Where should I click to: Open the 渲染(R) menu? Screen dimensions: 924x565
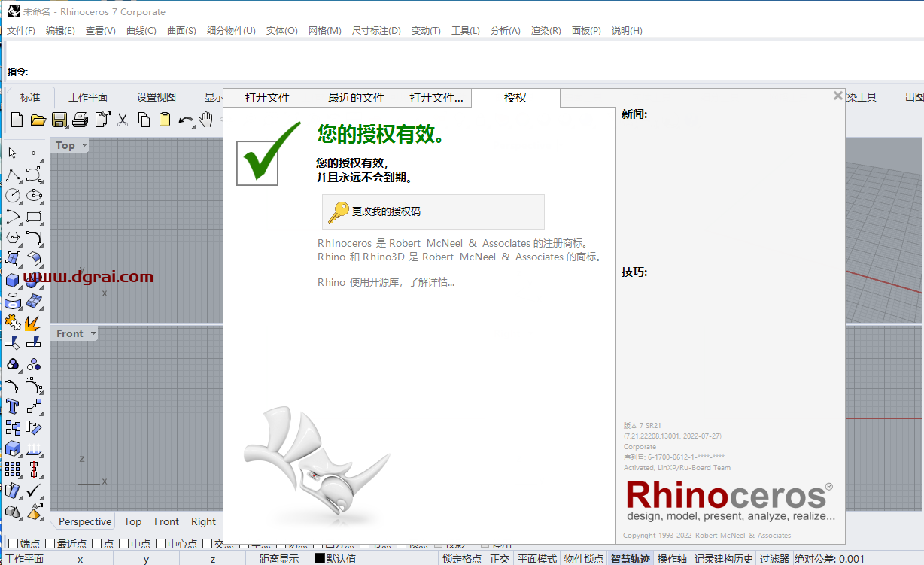click(544, 31)
